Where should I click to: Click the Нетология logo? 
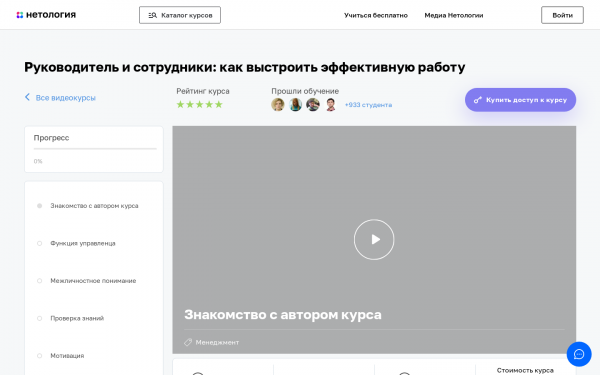click(x=46, y=15)
